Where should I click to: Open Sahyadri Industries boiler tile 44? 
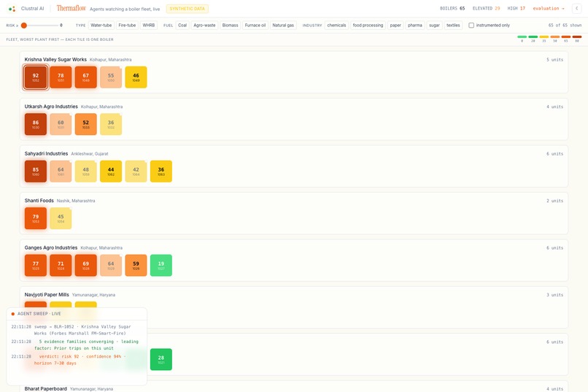point(111,172)
